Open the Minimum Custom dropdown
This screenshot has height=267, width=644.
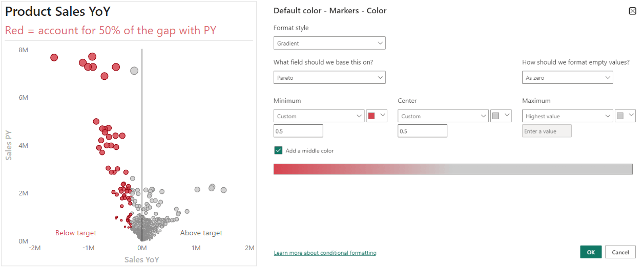click(x=319, y=116)
